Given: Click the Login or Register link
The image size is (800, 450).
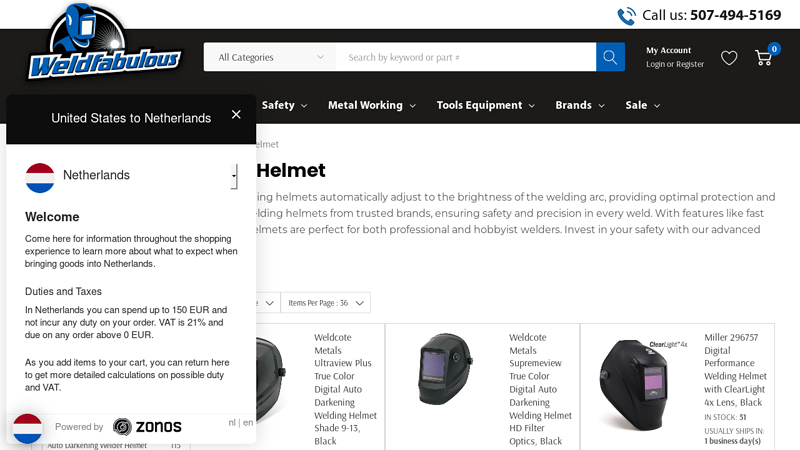Looking at the screenshot, I should click(674, 64).
